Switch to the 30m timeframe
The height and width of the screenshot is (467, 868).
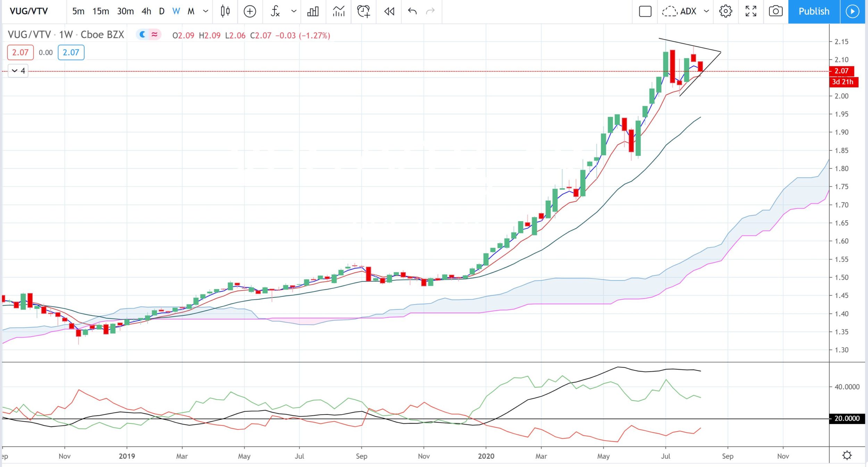pyautogui.click(x=125, y=11)
